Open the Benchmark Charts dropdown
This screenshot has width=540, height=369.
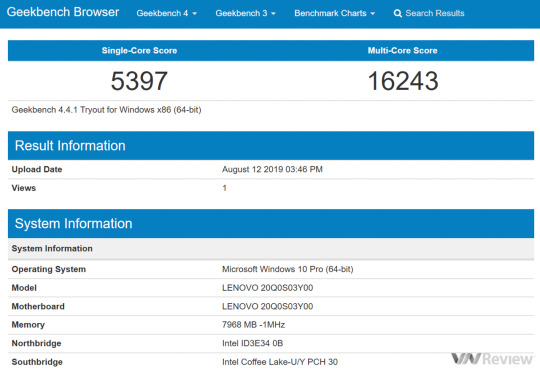pyautogui.click(x=334, y=13)
